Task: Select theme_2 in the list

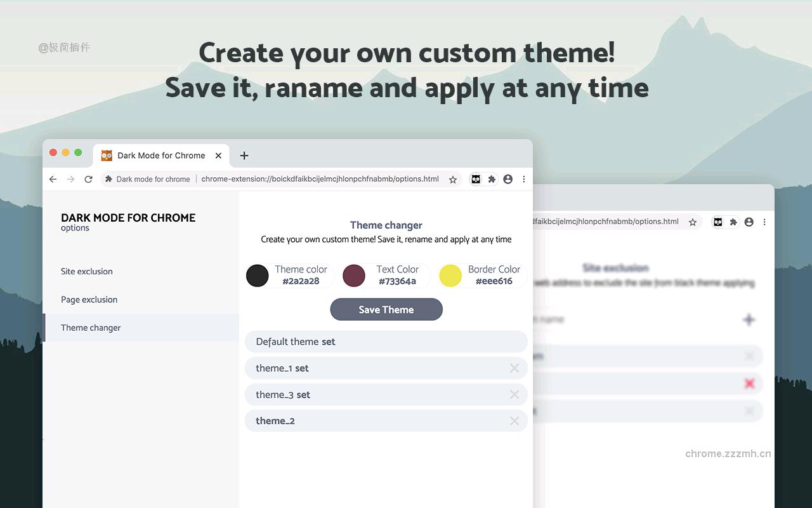Action: (386, 421)
